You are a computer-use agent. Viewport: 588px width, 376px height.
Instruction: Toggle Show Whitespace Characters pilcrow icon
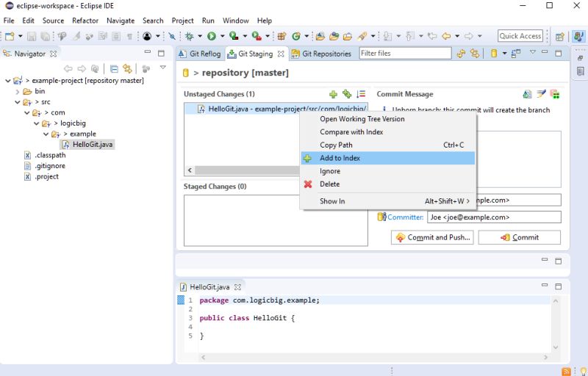tap(130, 36)
